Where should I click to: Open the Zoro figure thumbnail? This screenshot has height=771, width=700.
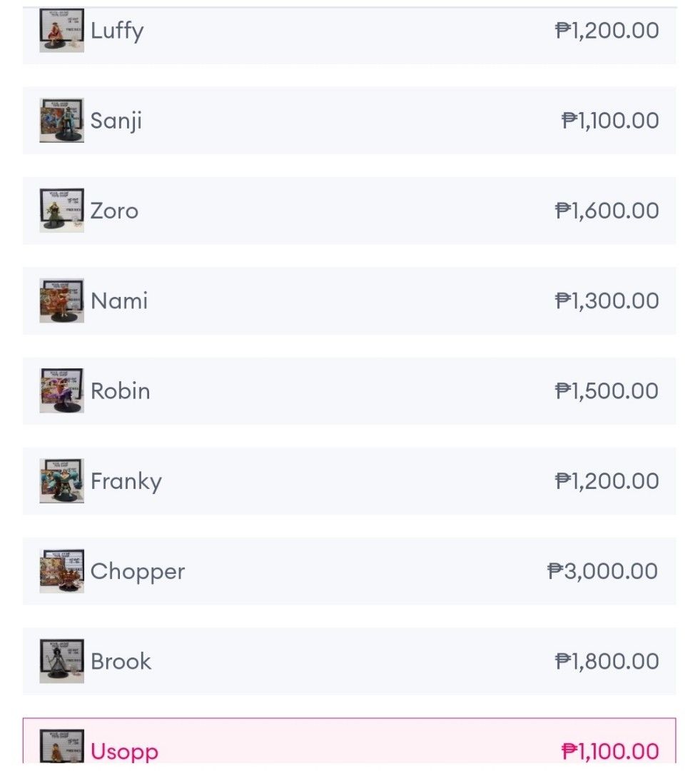pos(61,211)
